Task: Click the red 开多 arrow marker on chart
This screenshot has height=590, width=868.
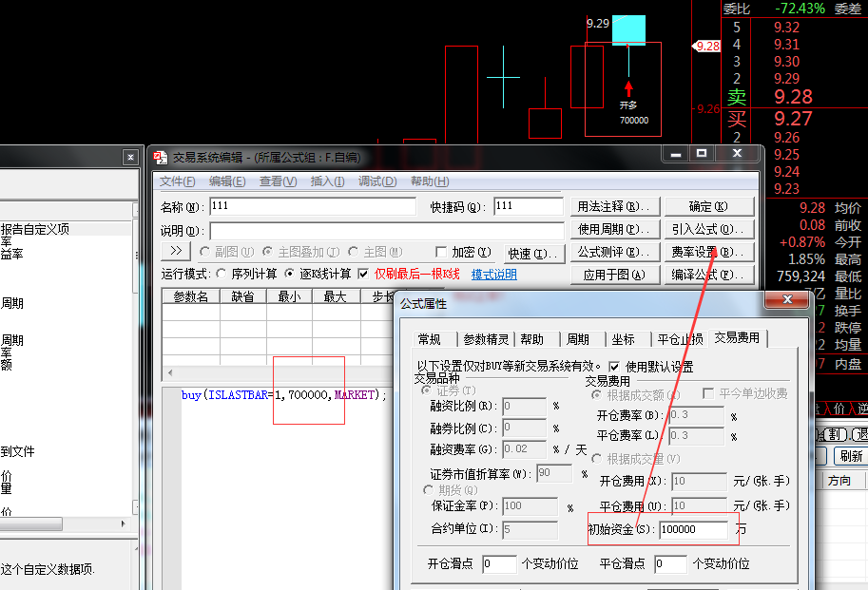Action: [627, 88]
